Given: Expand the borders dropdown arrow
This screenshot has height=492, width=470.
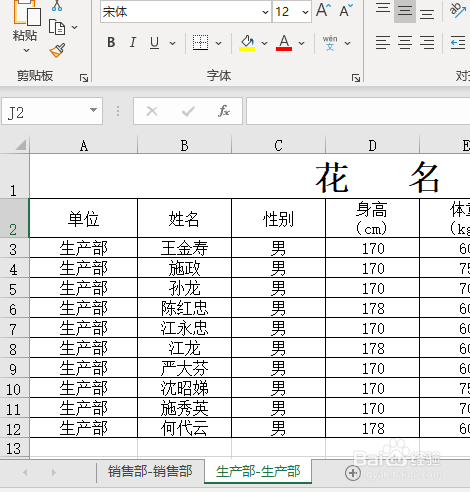Looking at the screenshot, I should [218, 43].
